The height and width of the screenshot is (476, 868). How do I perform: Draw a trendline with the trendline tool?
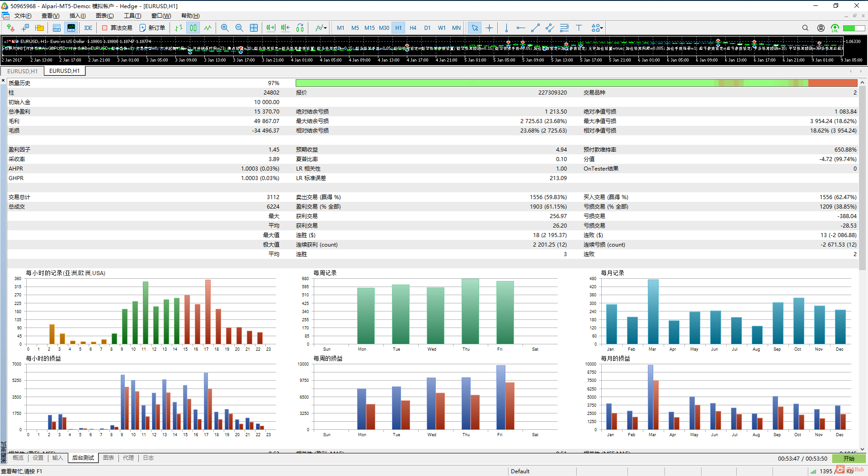coord(535,28)
